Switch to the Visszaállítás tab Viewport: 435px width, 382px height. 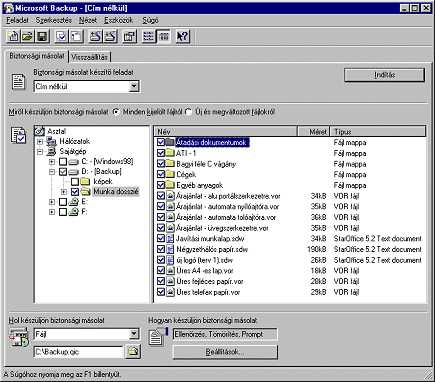click(89, 57)
